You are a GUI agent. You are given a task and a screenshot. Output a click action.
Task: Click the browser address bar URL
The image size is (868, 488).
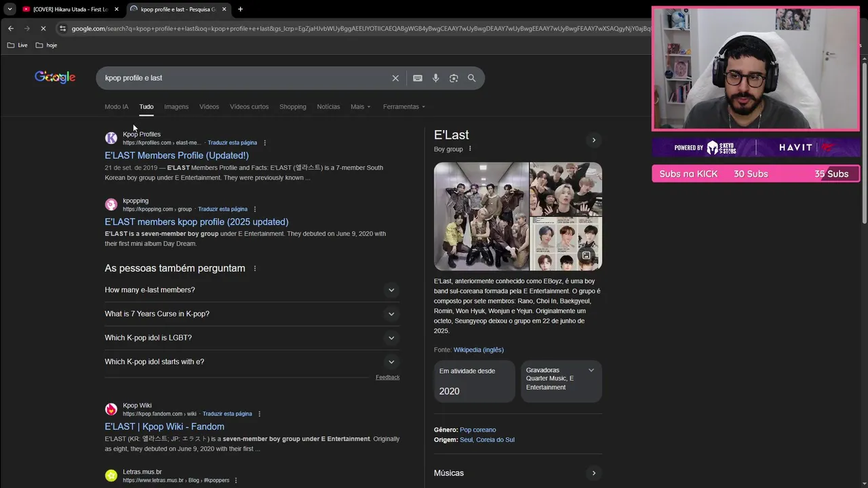(359, 28)
